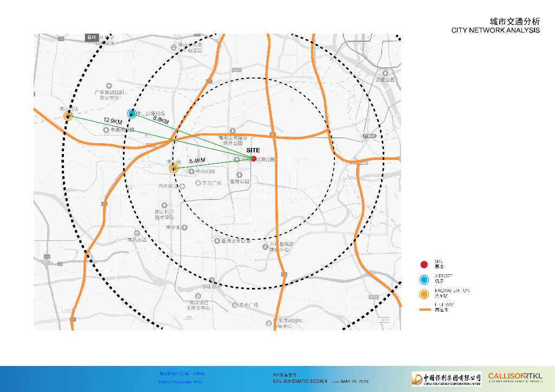Click the park icon beside 季华园
Screen dimensions: 555x392
184,227
